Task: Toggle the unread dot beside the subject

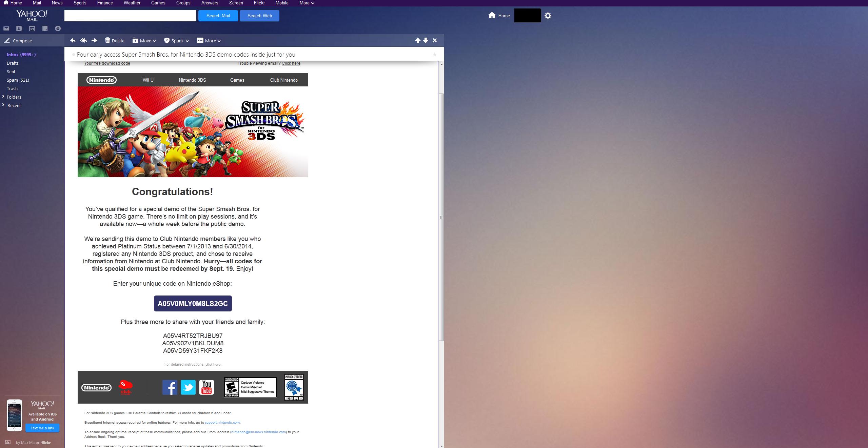Action: [x=74, y=55]
